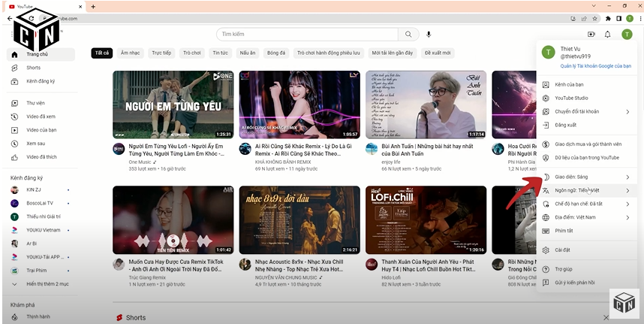The height and width of the screenshot is (324, 644).
Task: Start voice search with the microphone icon
Action: (429, 35)
